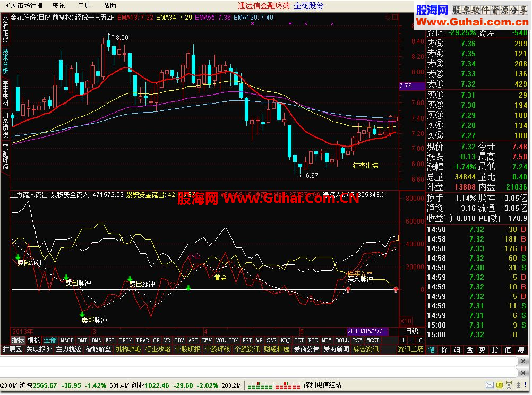Click green down-arrow above lowest 卖出脉冲 label
The height and width of the screenshot is (395, 532).
point(82,314)
